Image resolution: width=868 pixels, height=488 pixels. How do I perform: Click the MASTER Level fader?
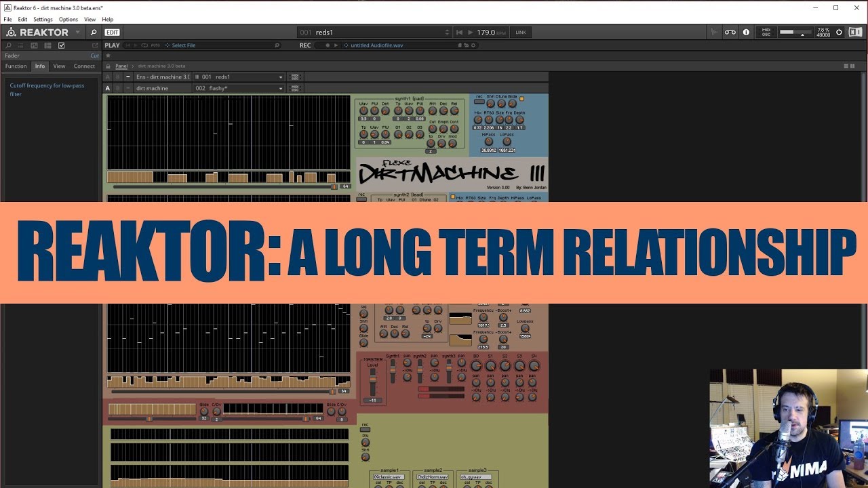coord(372,385)
